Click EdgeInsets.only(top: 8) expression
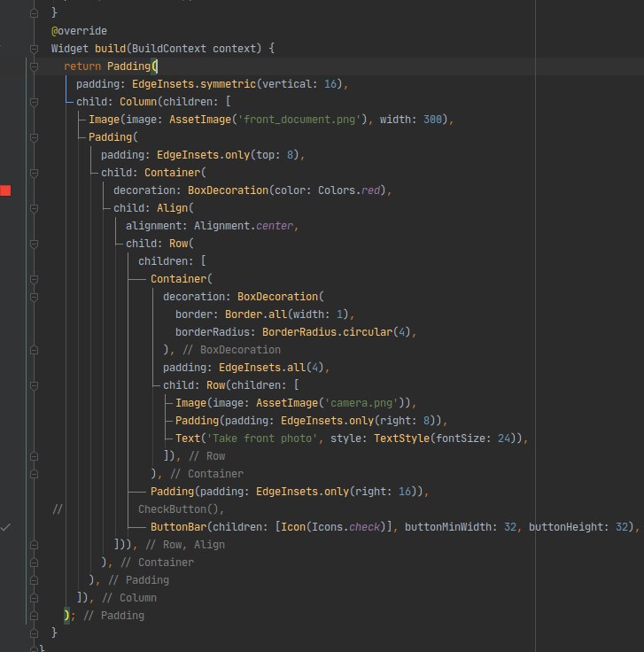This screenshot has width=644, height=652. [x=228, y=155]
